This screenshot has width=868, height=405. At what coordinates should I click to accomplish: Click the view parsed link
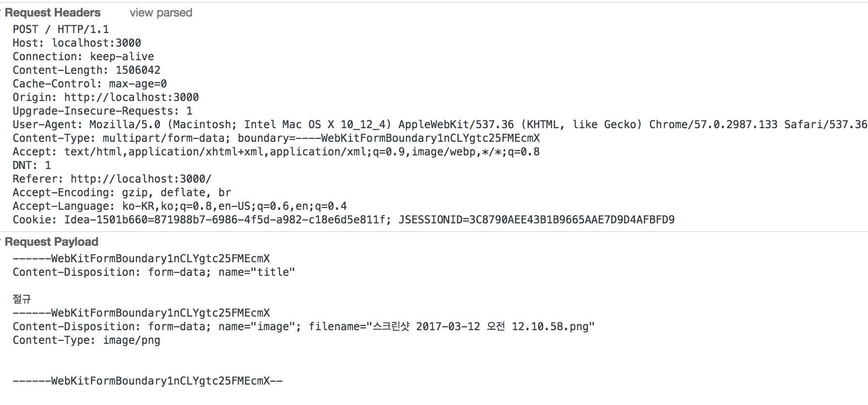(x=161, y=13)
